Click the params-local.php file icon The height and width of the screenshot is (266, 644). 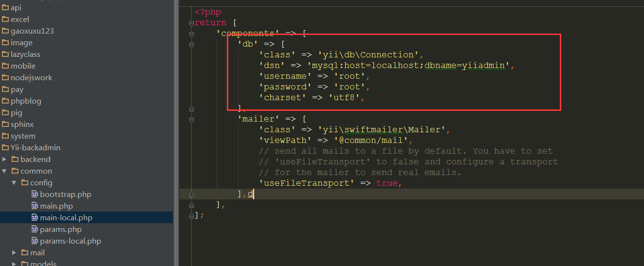pyautogui.click(x=35, y=241)
